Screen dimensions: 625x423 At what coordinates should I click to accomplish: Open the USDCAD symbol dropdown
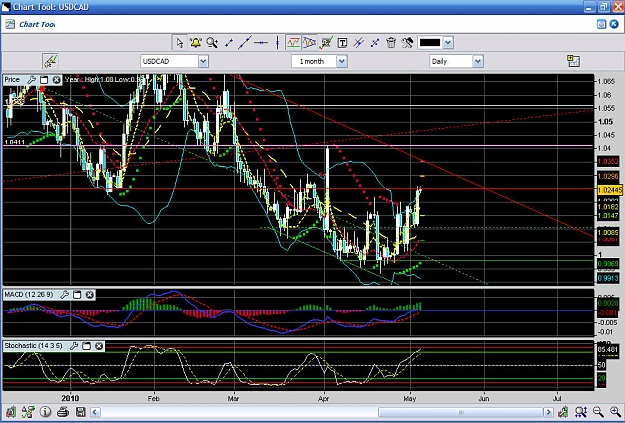click(203, 61)
